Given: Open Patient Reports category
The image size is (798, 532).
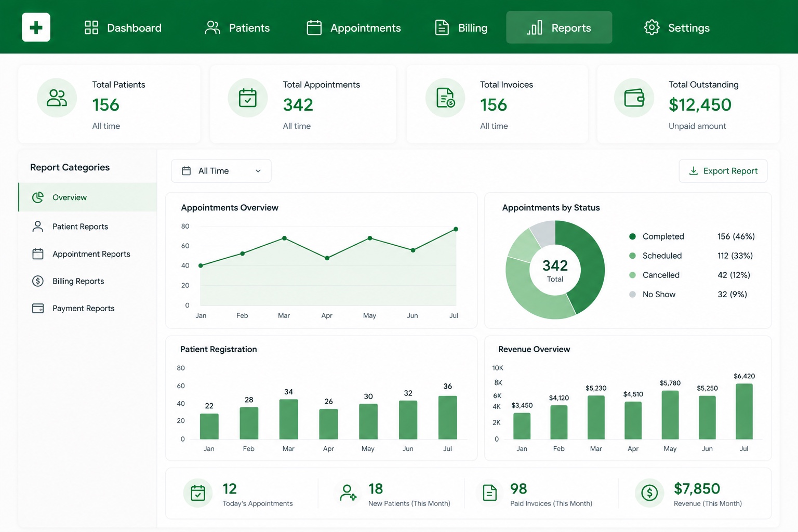Looking at the screenshot, I should pyautogui.click(x=88, y=227).
